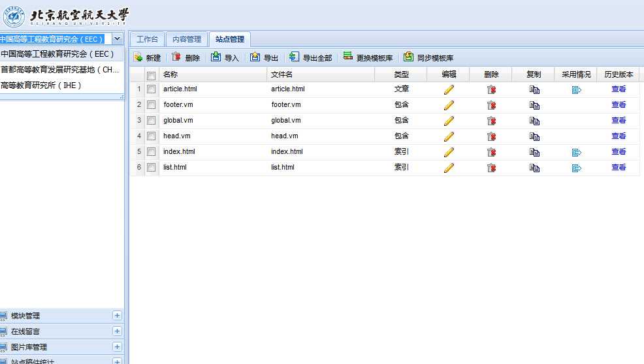The width and height of the screenshot is (644, 364).
Task: Sort by the 类型 column header
Action: [x=401, y=74]
